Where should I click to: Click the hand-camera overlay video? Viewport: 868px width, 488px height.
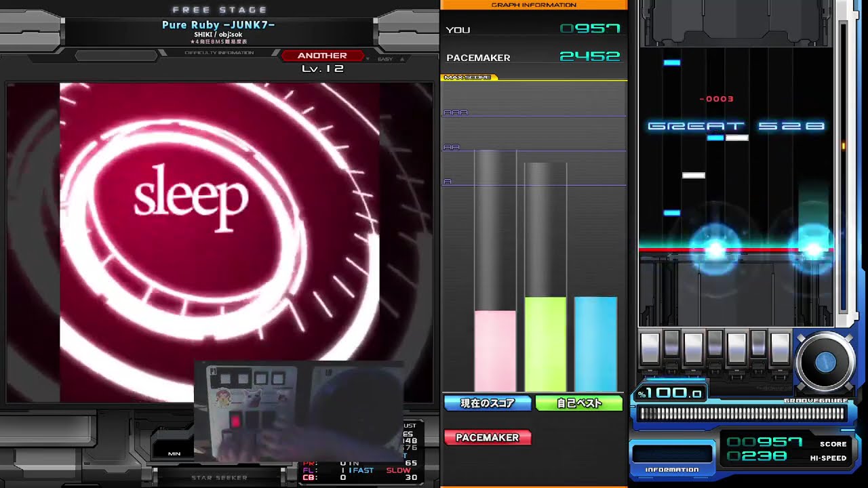point(299,412)
